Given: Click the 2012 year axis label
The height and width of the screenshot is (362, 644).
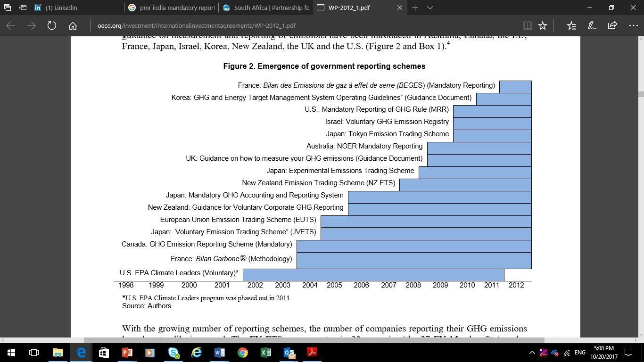Looking at the screenshot, I should [x=516, y=285].
